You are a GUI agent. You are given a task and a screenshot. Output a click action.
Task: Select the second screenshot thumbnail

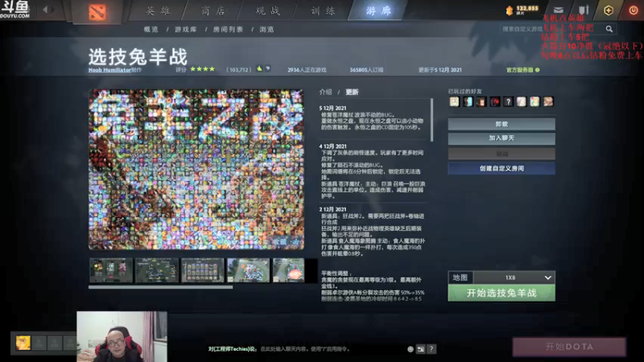pyautogui.click(x=157, y=270)
